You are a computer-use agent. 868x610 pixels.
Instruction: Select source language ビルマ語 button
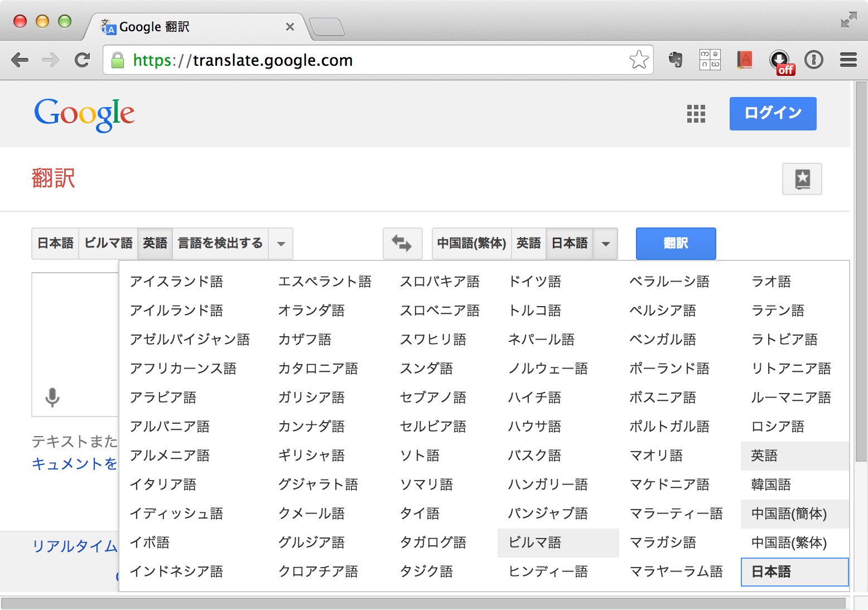tap(108, 244)
